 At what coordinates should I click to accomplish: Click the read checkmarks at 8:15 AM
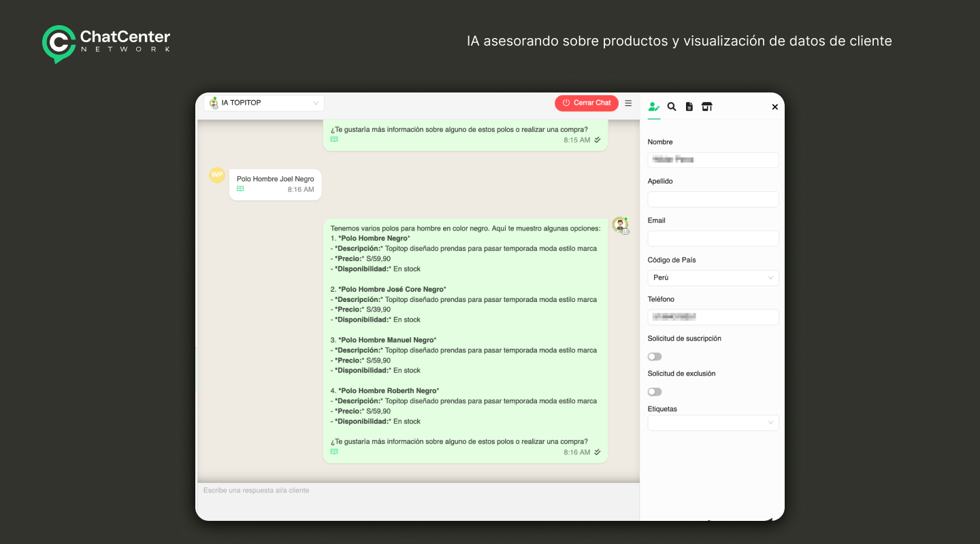[598, 139]
